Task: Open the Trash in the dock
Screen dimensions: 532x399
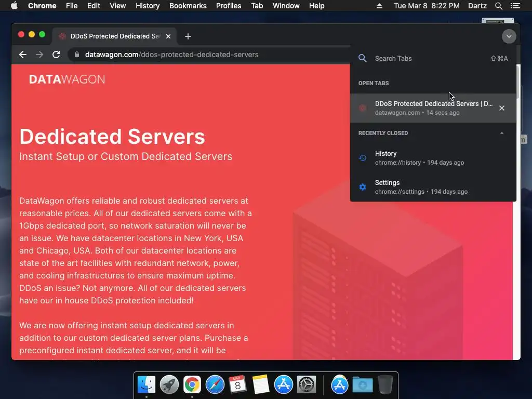Action: [x=385, y=384]
